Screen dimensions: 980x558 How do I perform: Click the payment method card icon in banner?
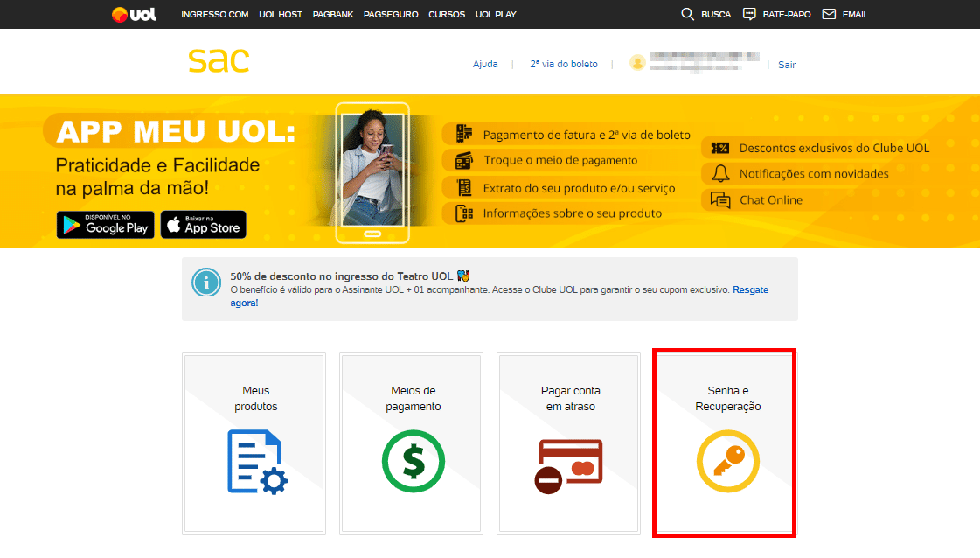(x=463, y=161)
